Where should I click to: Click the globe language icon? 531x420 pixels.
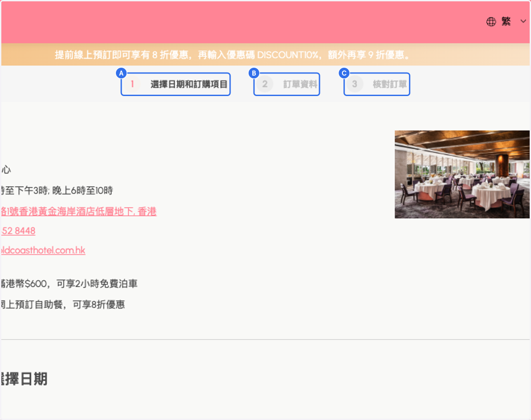coord(491,22)
